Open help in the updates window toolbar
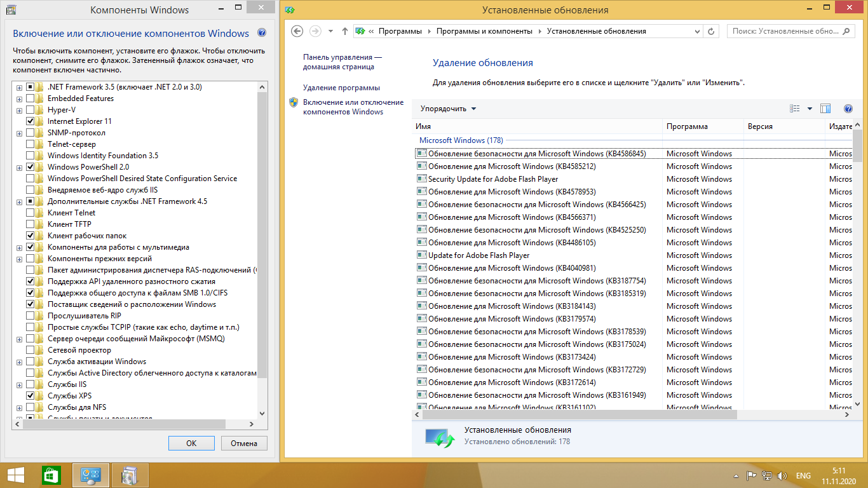Screen dimensions: 868x488 click(848, 109)
